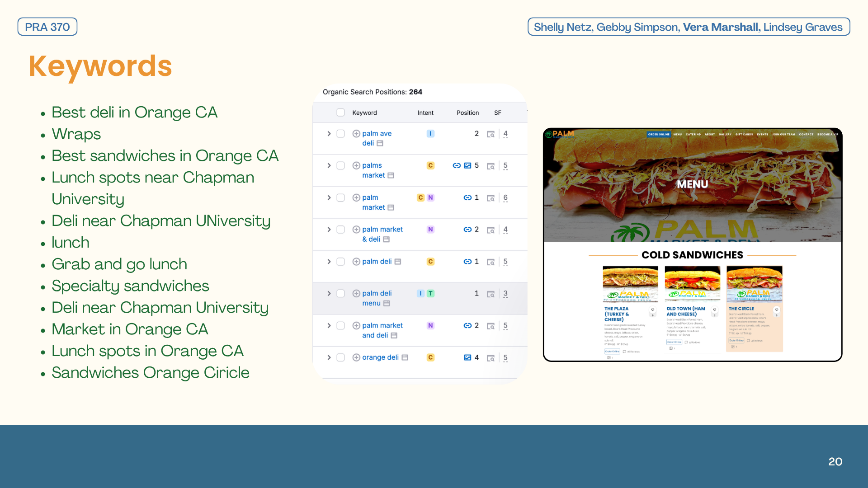Open the 'orange deli' keyword link
Viewport: 868px width, 488px height.
point(380,358)
